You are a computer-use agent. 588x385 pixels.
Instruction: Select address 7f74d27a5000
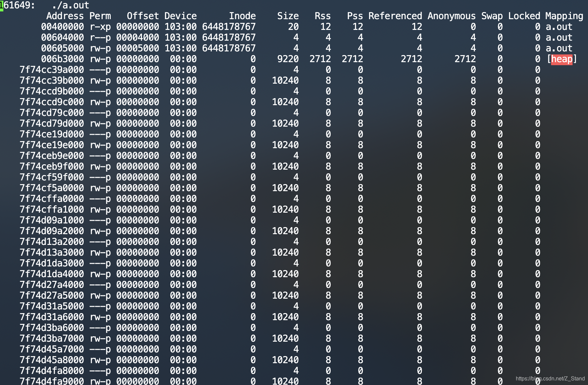52,296
